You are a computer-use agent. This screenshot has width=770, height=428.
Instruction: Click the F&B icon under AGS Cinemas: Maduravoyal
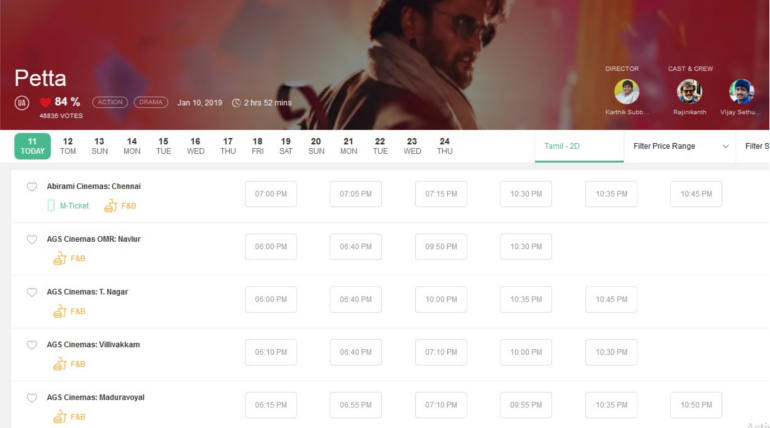[59, 416]
